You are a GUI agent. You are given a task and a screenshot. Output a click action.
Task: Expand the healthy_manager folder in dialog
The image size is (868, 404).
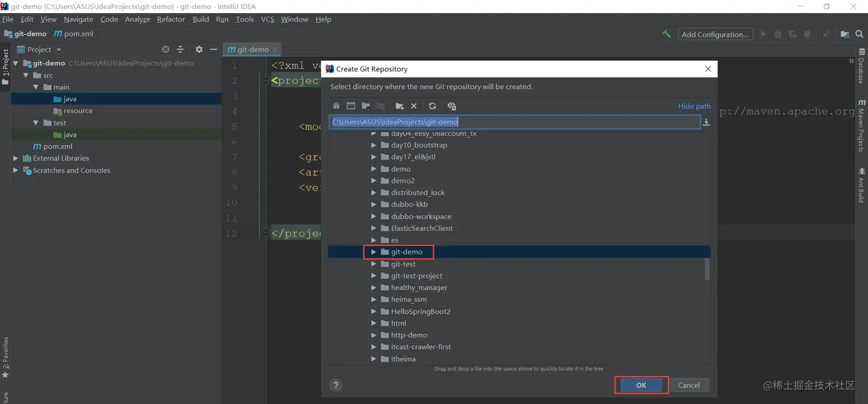pyautogui.click(x=373, y=288)
